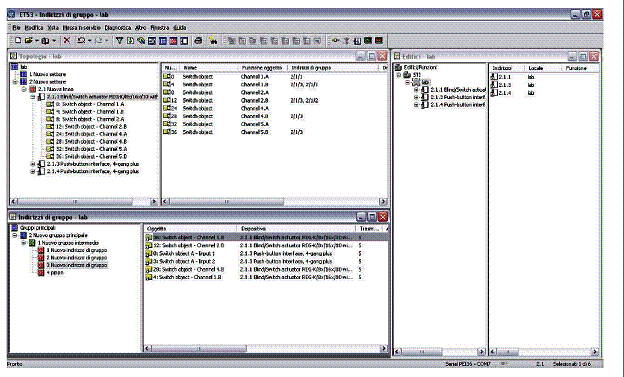Image resolution: width=624 pixels, height=377 pixels.
Task: Collapse the 'lab' node in Edifici tree
Action: coord(408,82)
